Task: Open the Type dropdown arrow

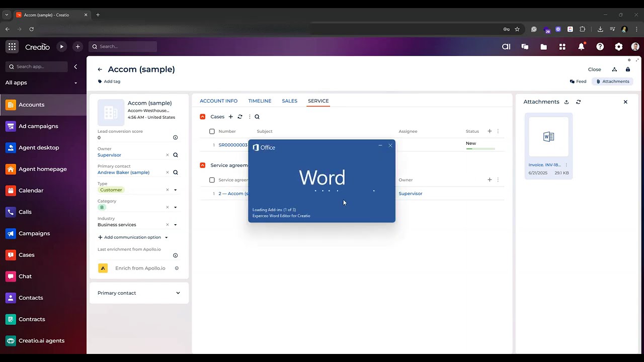Action: [x=176, y=190]
